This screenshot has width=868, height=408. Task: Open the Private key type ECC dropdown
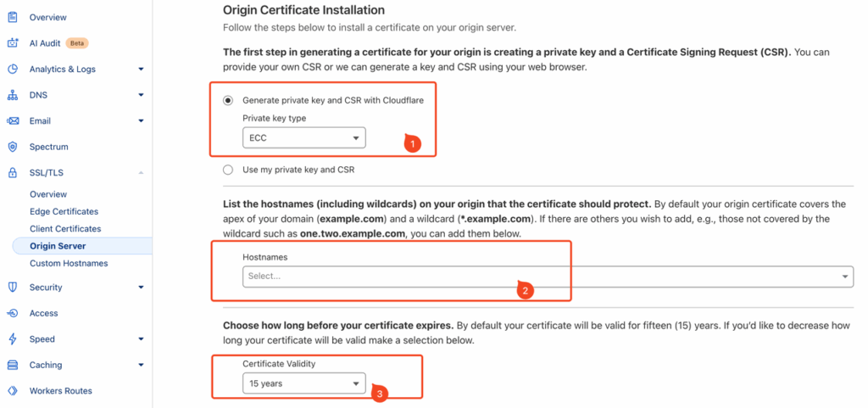[x=304, y=138]
